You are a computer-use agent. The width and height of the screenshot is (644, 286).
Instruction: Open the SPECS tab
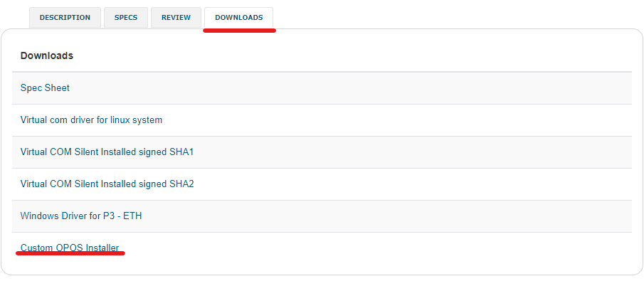point(126,18)
